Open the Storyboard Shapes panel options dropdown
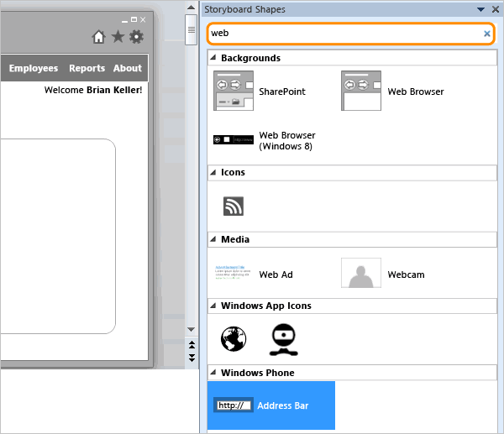Image resolution: width=504 pixels, height=434 pixels. tap(480, 9)
